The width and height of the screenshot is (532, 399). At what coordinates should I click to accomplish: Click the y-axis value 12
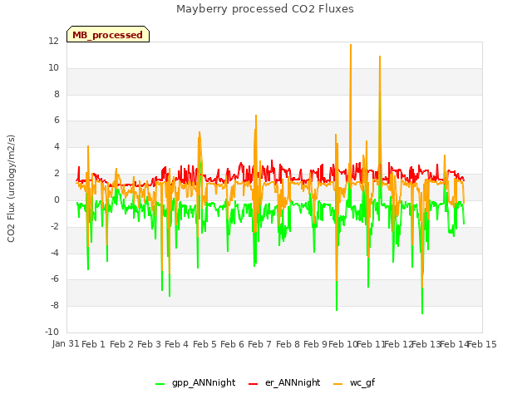53,42
